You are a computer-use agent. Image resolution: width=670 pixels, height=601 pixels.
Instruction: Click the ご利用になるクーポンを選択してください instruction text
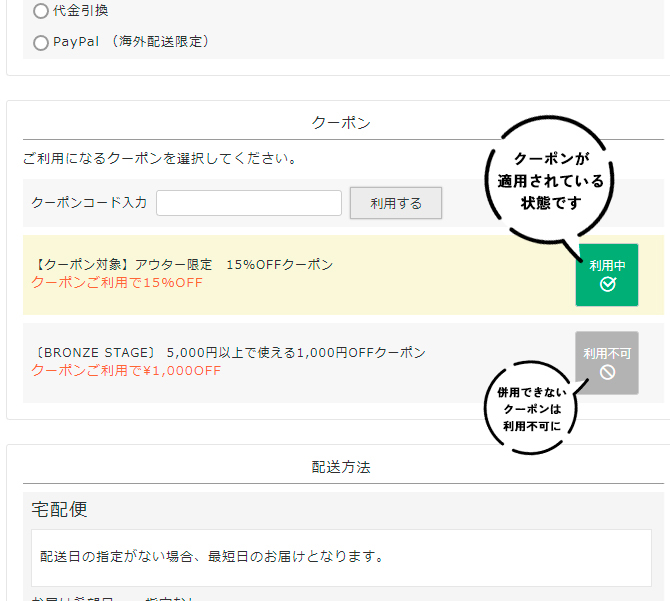(x=159, y=158)
